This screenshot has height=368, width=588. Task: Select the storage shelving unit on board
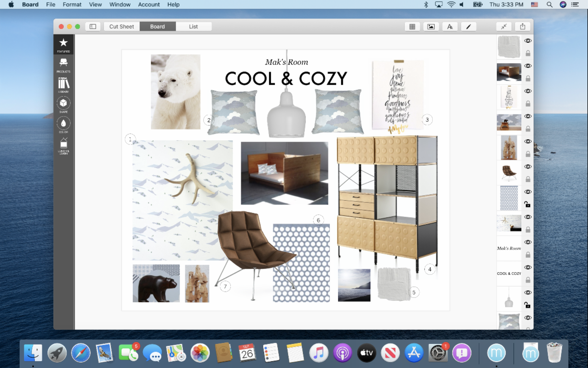[x=387, y=204]
